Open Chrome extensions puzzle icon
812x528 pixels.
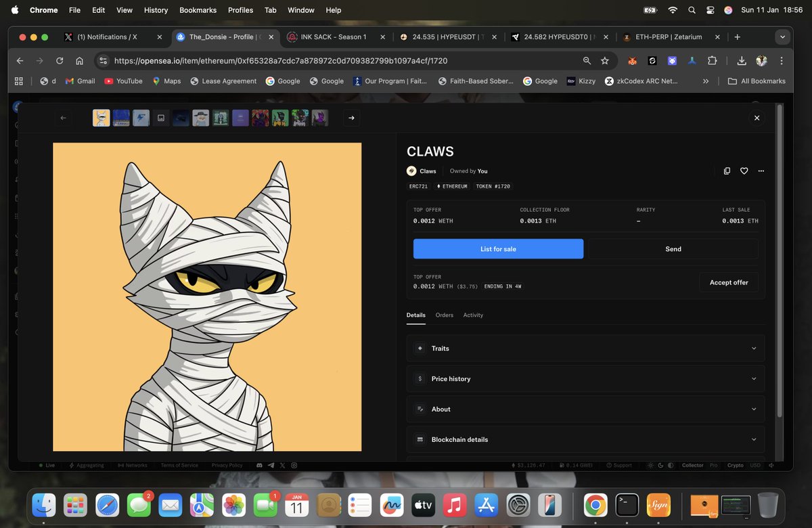[712, 61]
